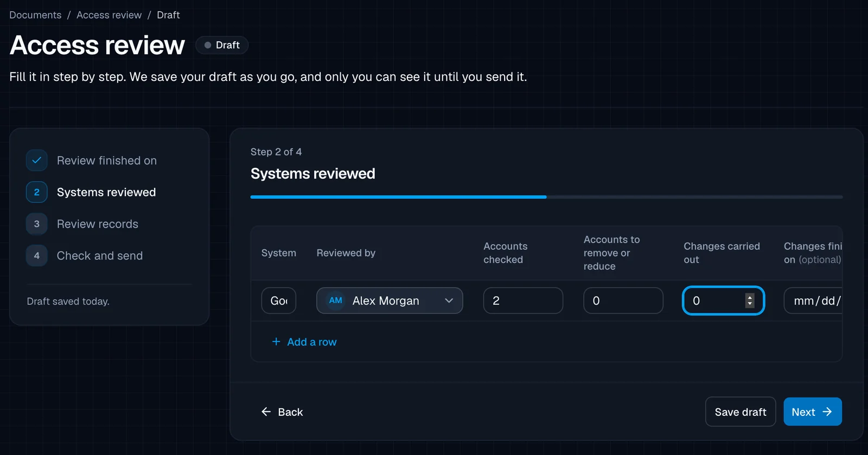
Task: Click the right arrow icon on Next
Action: coord(827,412)
